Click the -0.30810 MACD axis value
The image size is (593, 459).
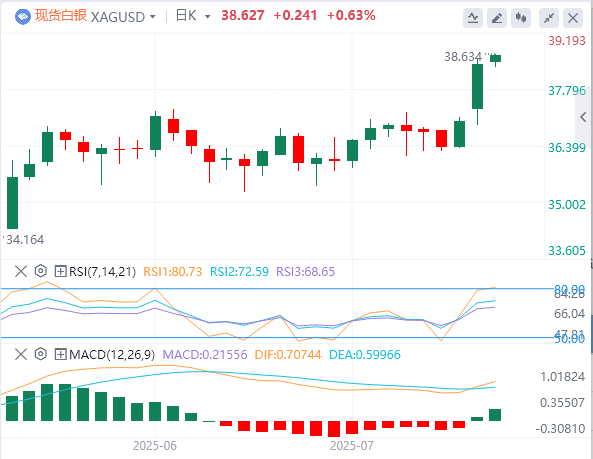560,429
